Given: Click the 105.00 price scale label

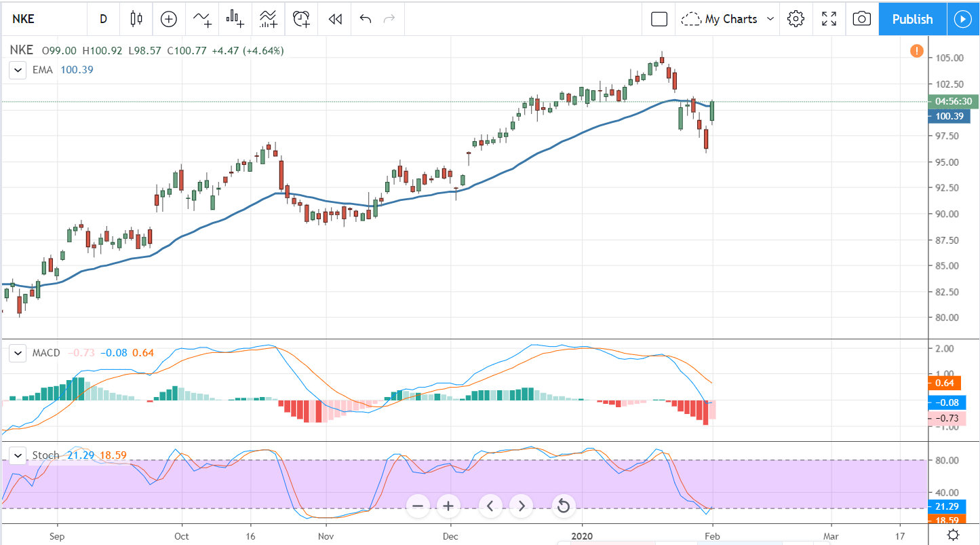Looking at the screenshot, I should point(949,58).
